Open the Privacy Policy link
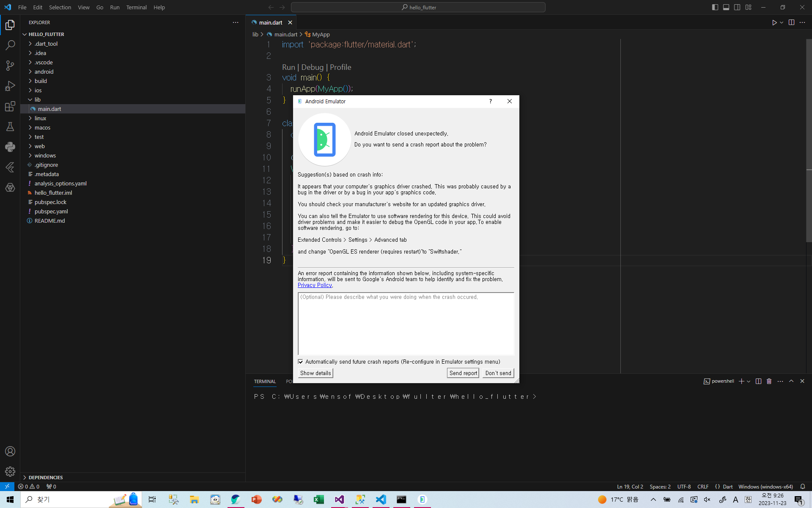Screen dimensions: 812x508 click(x=315, y=285)
